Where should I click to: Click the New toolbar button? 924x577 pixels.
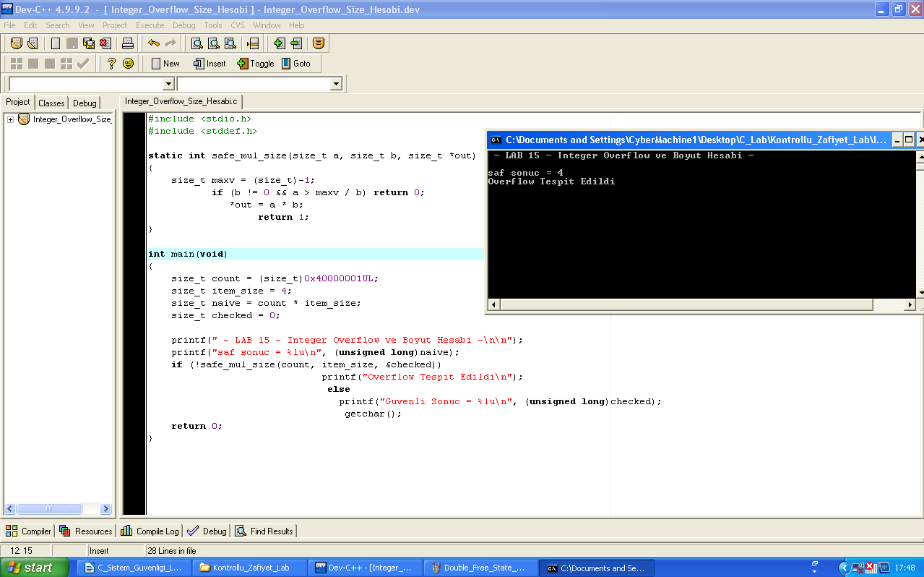[x=165, y=64]
